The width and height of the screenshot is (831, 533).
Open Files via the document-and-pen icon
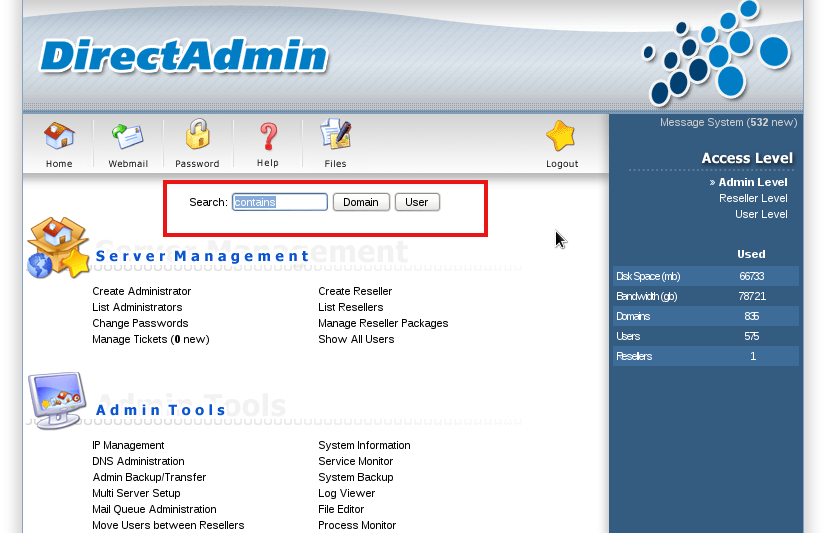pyautogui.click(x=336, y=134)
